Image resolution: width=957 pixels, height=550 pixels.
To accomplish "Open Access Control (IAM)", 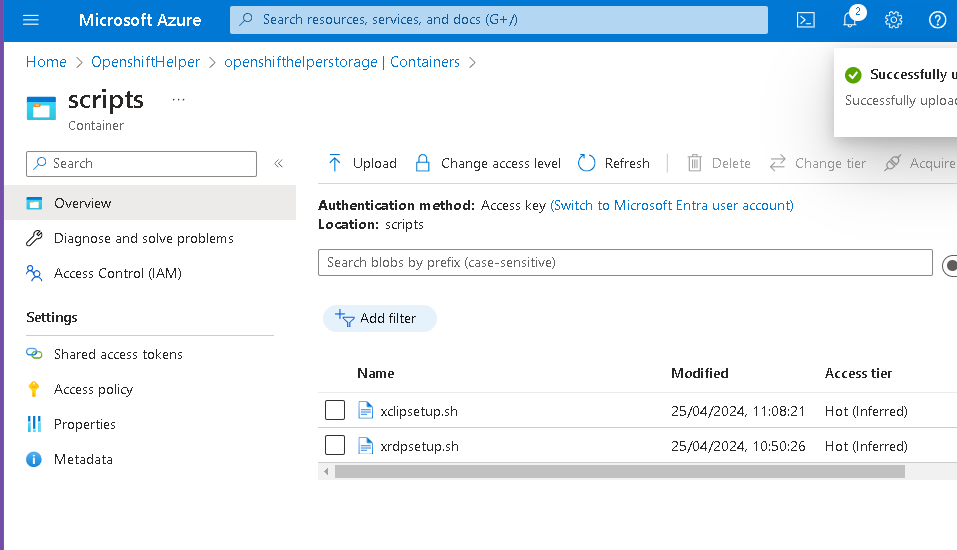I will tap(118, 273).
